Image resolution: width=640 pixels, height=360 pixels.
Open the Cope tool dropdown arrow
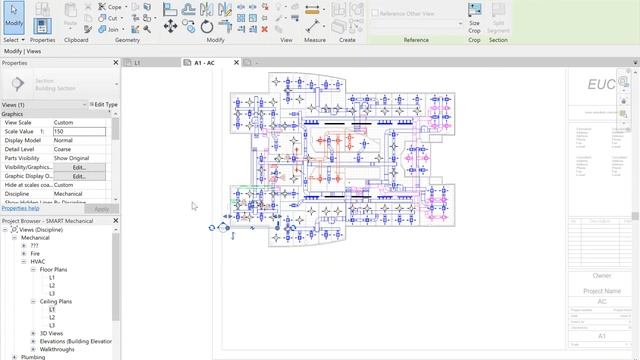[x=126, y=7]
